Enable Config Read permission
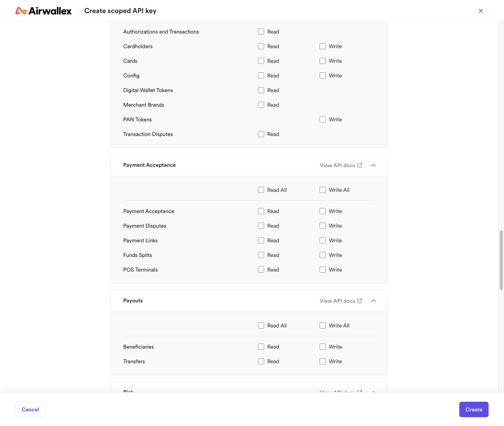This screenshot has height=426, width=504. (x=261, y=75)
